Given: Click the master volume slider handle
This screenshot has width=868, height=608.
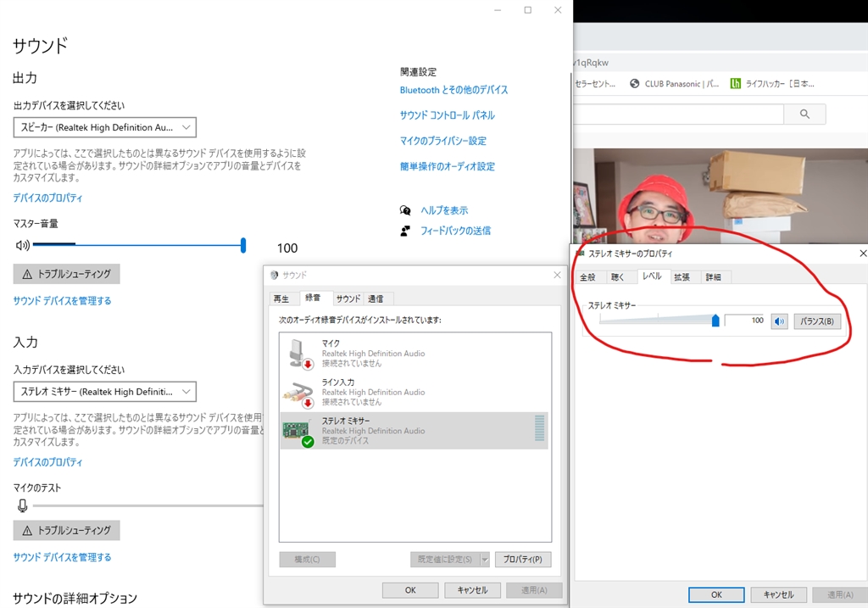Looking at the screenshot, I should pyautogui.click(x=243, y=245).
